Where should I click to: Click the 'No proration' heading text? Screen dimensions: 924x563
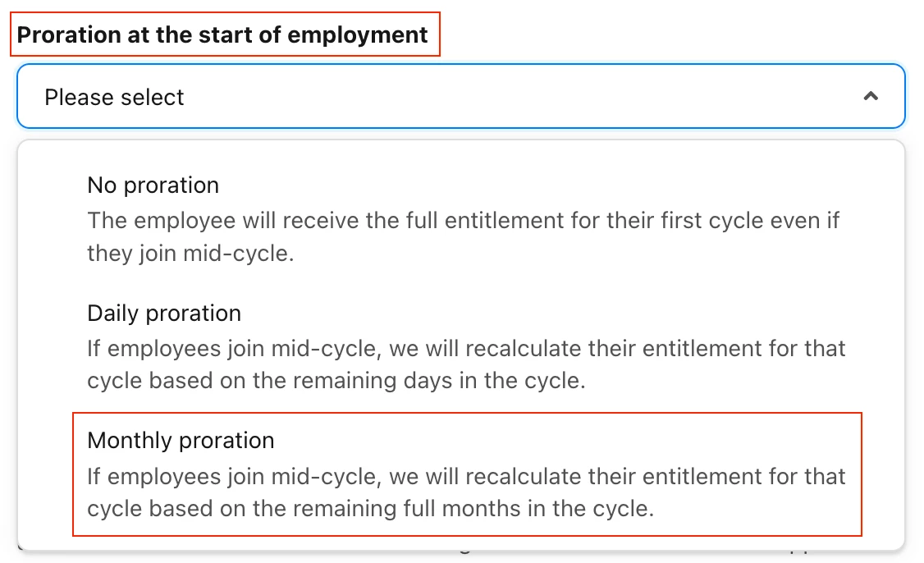[153, 185]
